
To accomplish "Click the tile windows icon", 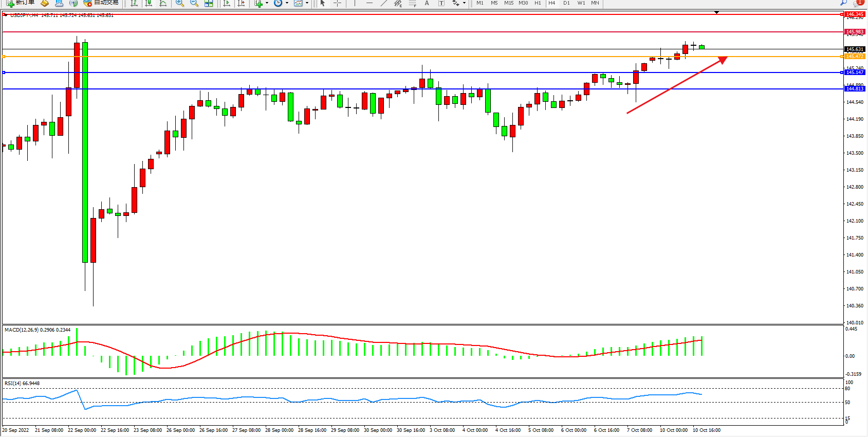I will click(209, 3).
